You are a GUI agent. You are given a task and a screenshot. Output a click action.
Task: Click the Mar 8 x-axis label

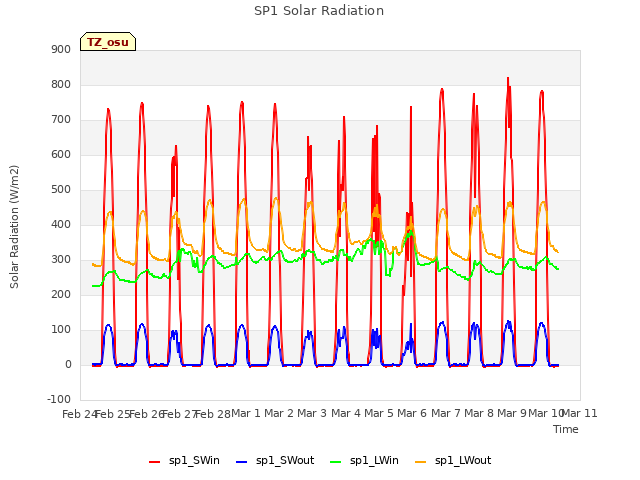[x=479, y=413]
